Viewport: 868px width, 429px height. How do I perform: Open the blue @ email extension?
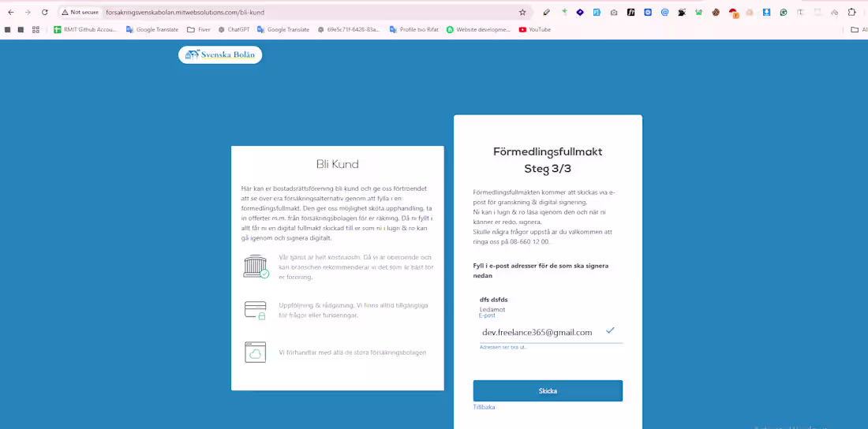coord(665,12)
